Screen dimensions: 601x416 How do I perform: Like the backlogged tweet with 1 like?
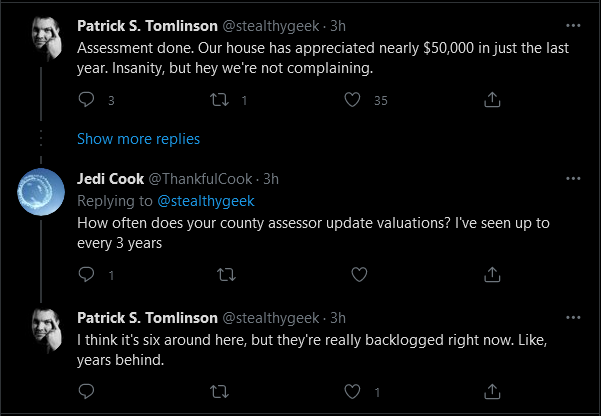coord(352,391)
